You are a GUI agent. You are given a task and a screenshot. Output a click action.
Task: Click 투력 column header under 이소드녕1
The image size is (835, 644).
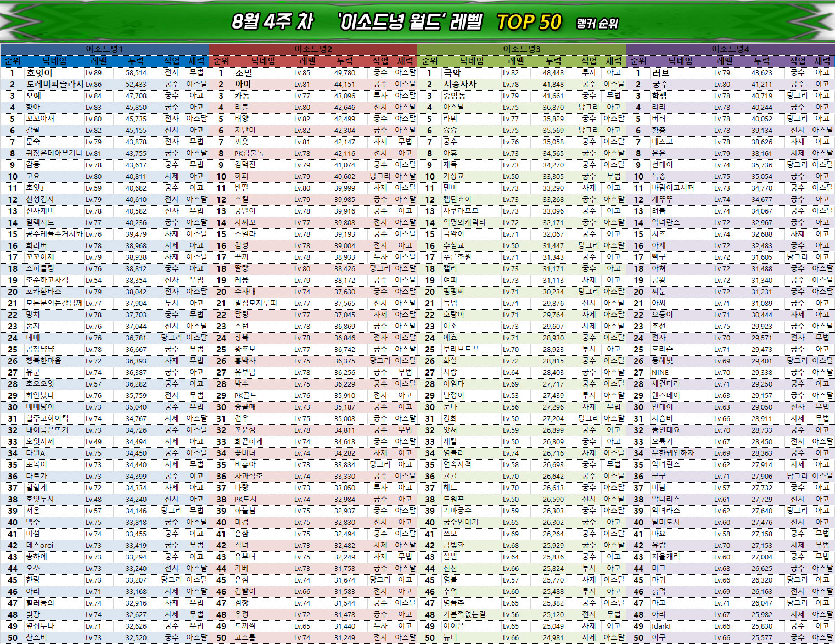point(136,61)
